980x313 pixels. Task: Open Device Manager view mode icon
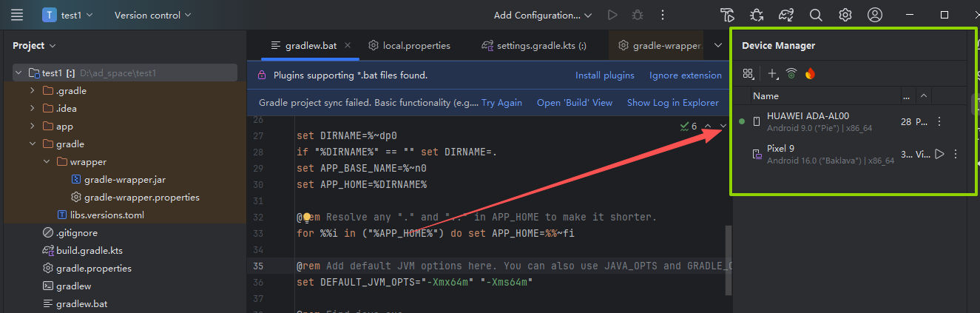pyautogui.click(x=748, y=73)
